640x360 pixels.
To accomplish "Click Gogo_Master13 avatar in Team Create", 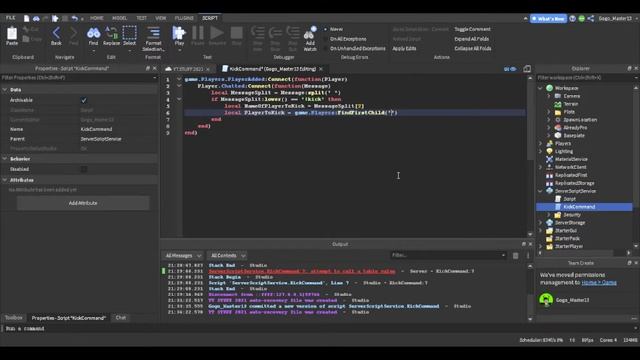I will pos(546,300).
